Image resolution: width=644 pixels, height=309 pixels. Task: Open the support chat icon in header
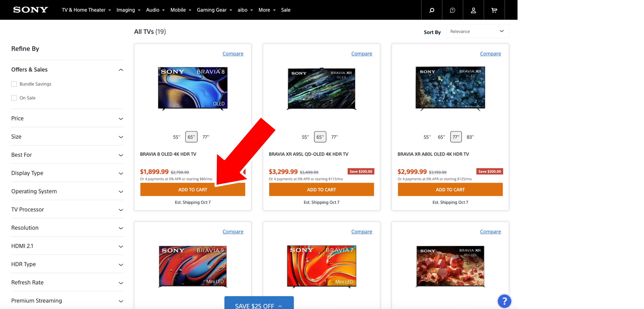[x=453, y=10]
